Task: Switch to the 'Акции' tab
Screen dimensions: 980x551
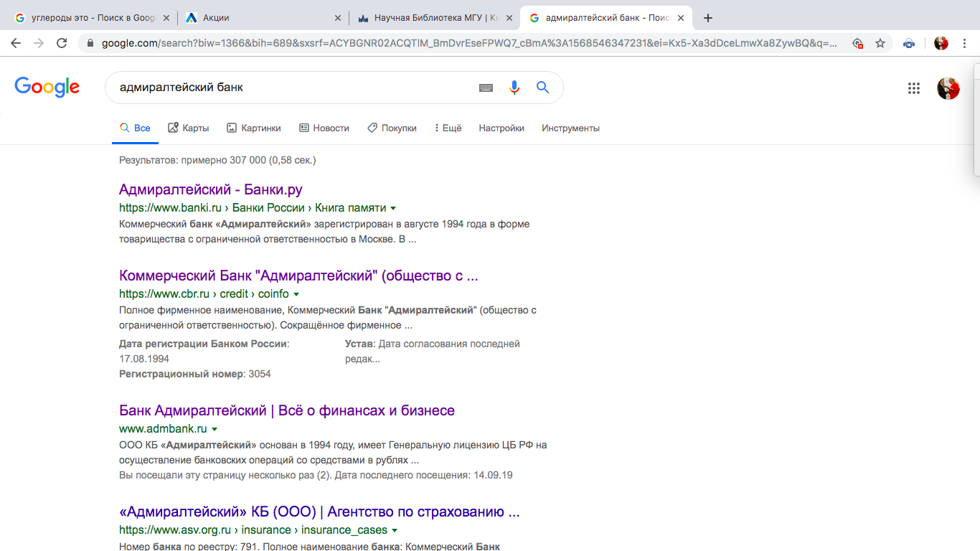Action: click(x=262, y=17)
